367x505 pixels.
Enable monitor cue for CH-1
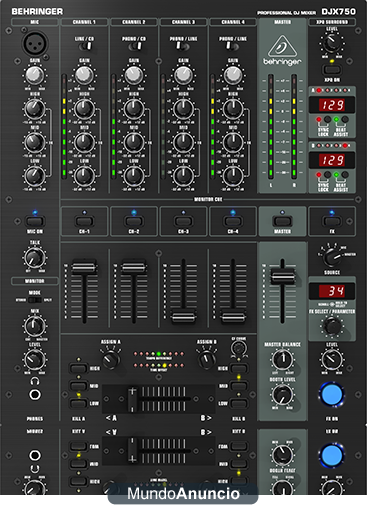point(84,221)
